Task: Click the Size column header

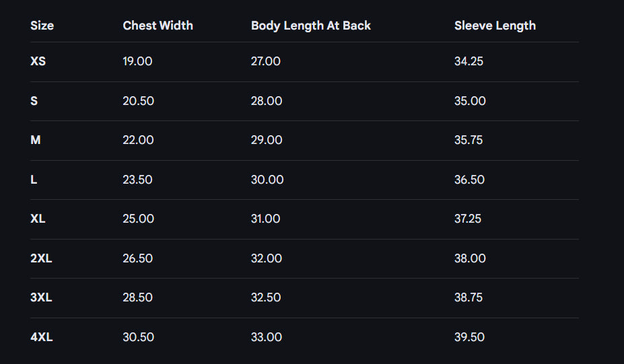Action: pyautogui.click(x=42, y=26)
